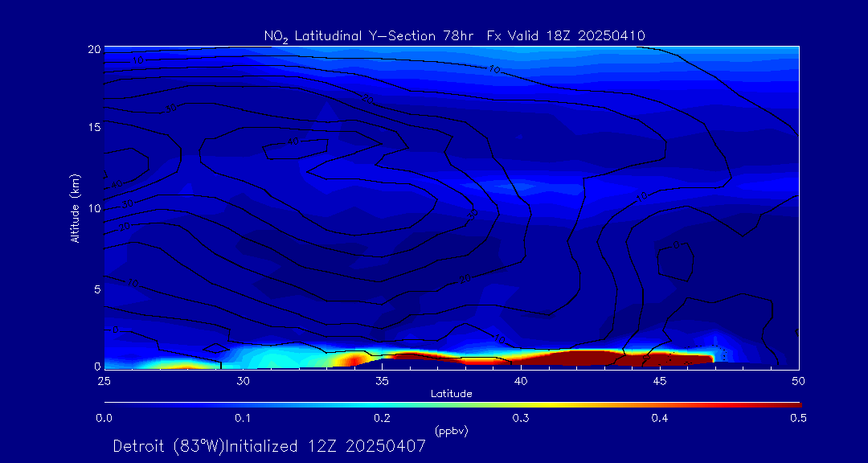868x463 pixels.
Task: Click the altitude axis tick label 20
Action: coord(94,49)
